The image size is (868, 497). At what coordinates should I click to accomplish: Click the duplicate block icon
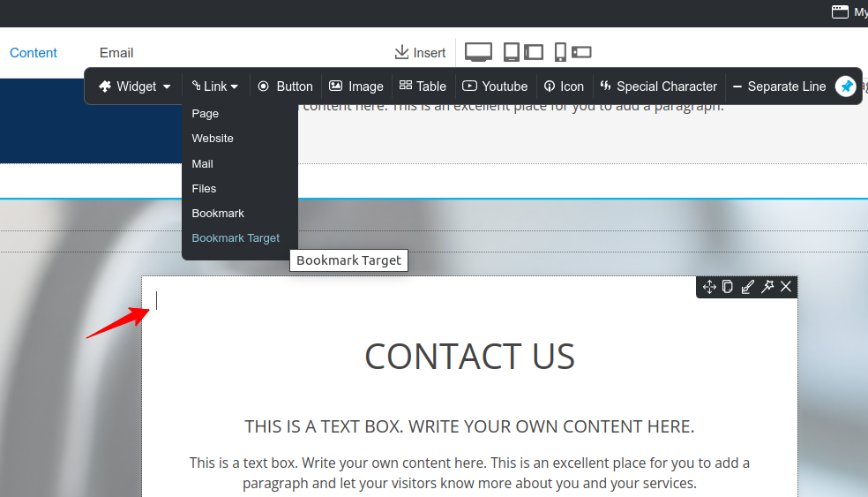(x=728, y=286)
